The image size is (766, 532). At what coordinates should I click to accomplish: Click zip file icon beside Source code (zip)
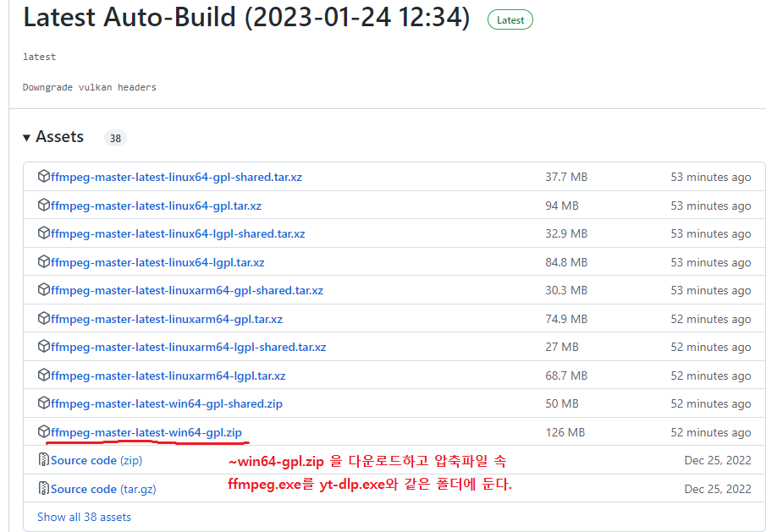click(44, 459)
